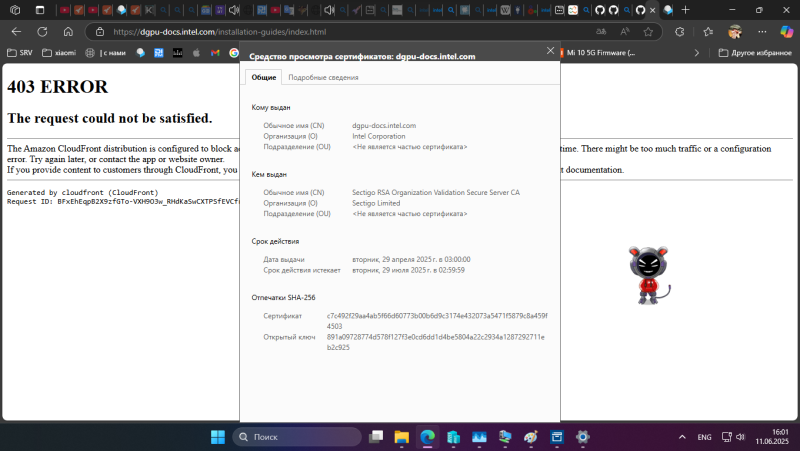This screenshot has height=451, width=800.
Task: Open a new browser tab
Action: coord(685,10)
